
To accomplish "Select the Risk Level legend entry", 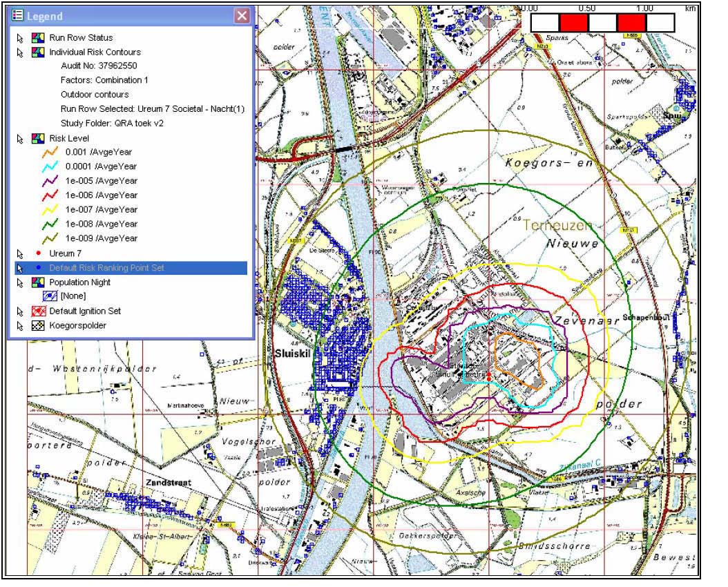I will click(69, 138).
